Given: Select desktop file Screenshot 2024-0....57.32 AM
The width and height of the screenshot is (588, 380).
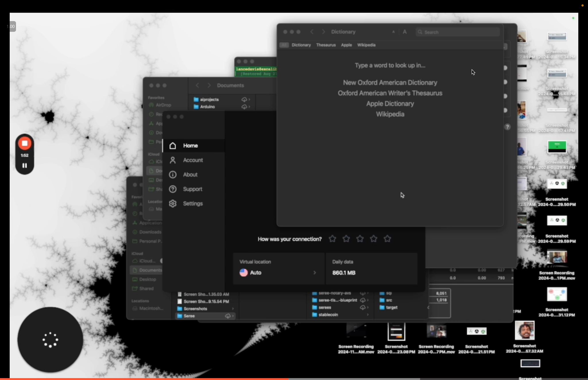Looking at the screenshot, I should tap(525, 338).
